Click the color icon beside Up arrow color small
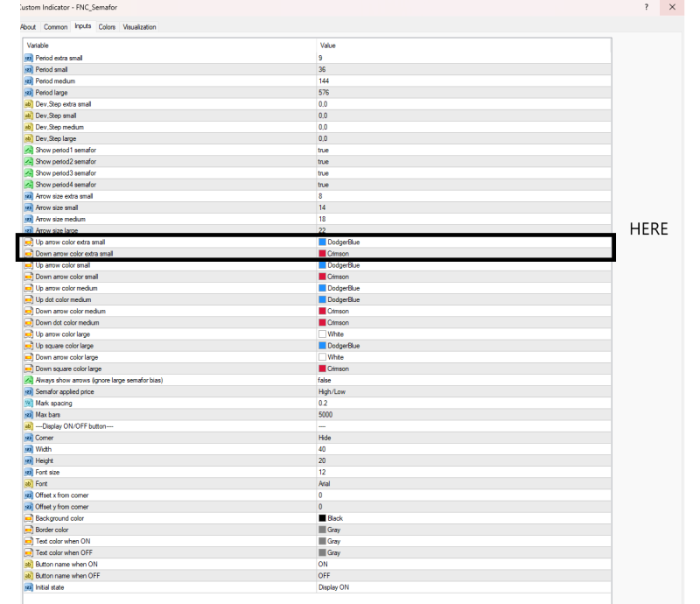700x604 pixels. pos(29,265)
